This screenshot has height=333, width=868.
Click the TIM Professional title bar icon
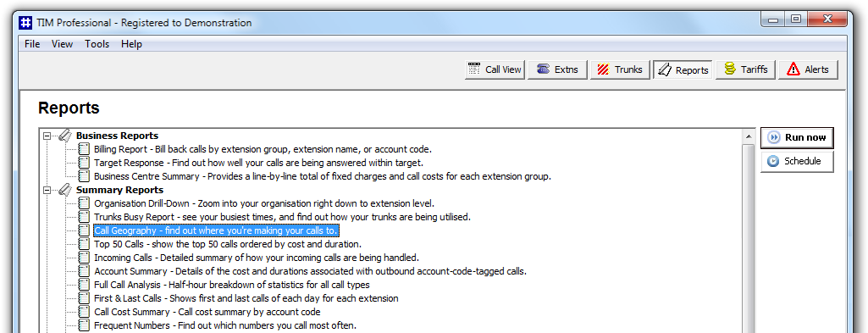click(25, 23)
